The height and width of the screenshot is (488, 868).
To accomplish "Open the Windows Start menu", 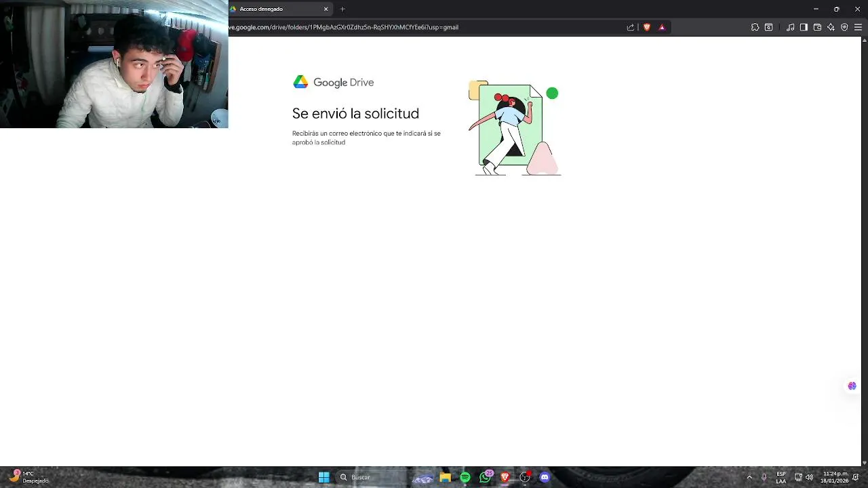I will tap(323, 477).
